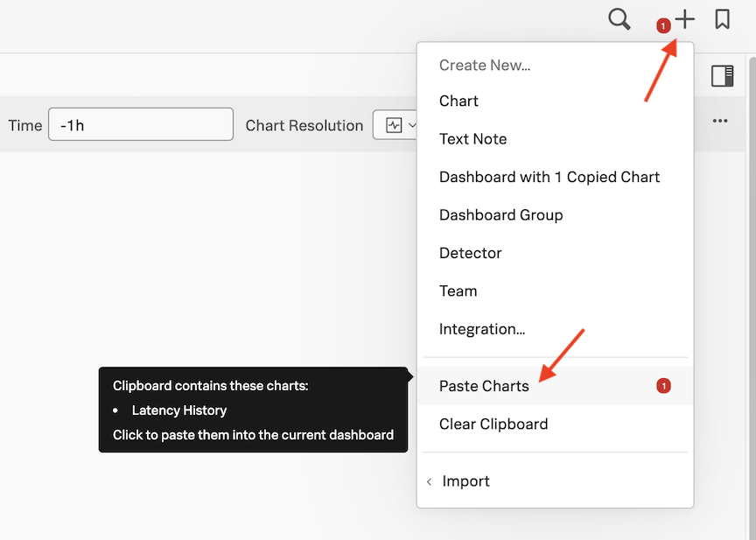Open the three-dot more actions menu
The image size is (756, 540).
720,121
